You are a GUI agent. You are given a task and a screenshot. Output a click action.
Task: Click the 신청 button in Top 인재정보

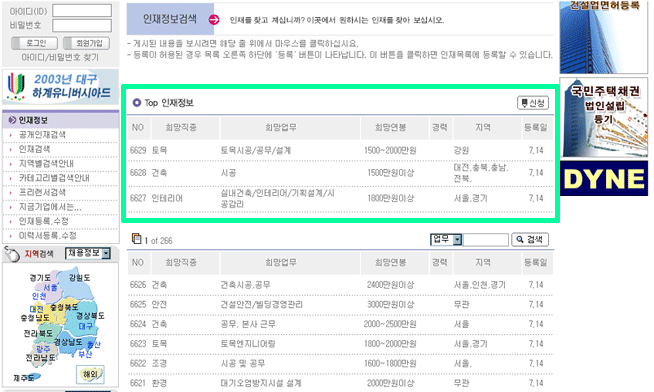[x=533, y=103]
